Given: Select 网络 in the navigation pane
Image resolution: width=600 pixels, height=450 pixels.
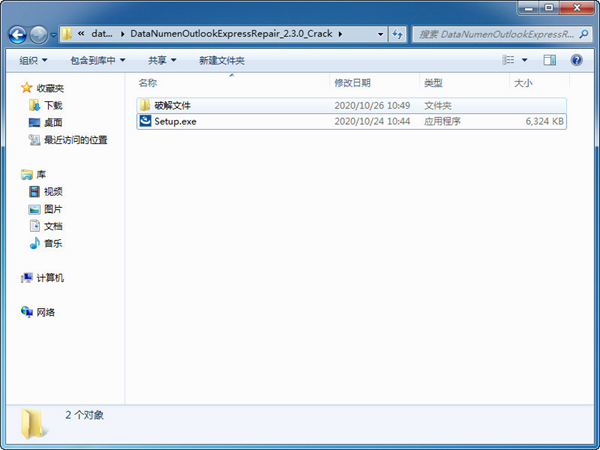Looking at the screenshot, I should coord(46,312).
